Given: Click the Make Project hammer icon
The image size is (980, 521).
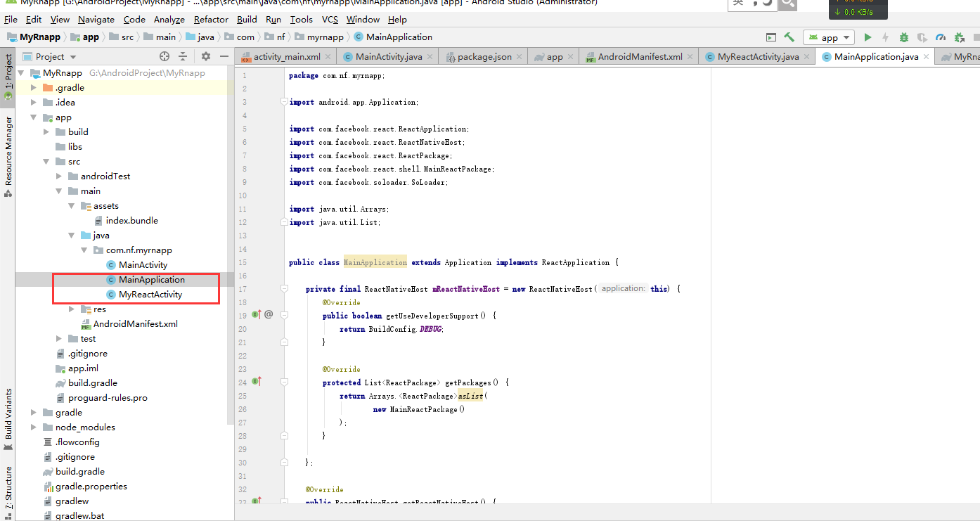Looking at the screenshot, I should point(789,37).
